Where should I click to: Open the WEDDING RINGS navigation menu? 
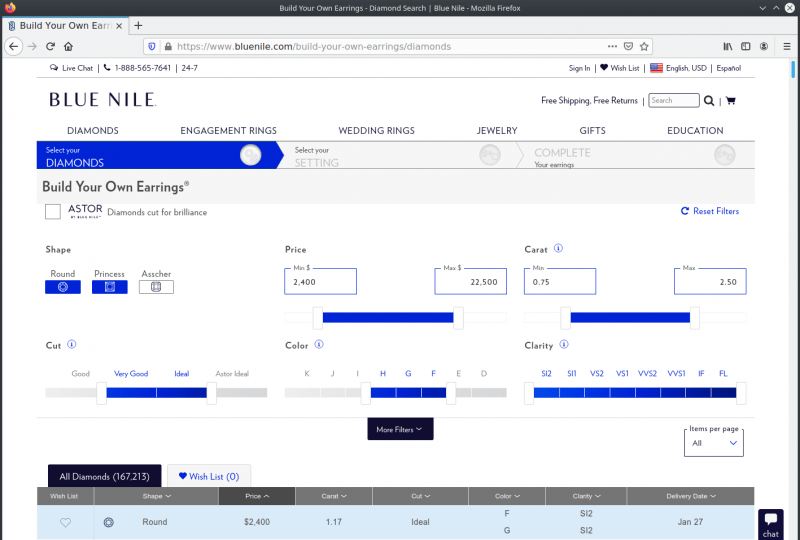tap(377, 131)
